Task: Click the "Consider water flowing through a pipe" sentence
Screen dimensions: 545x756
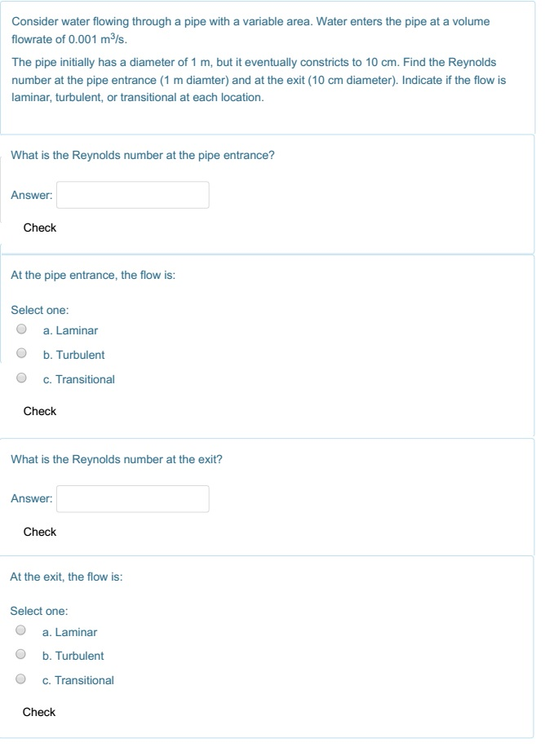Action: click(250, 22)
